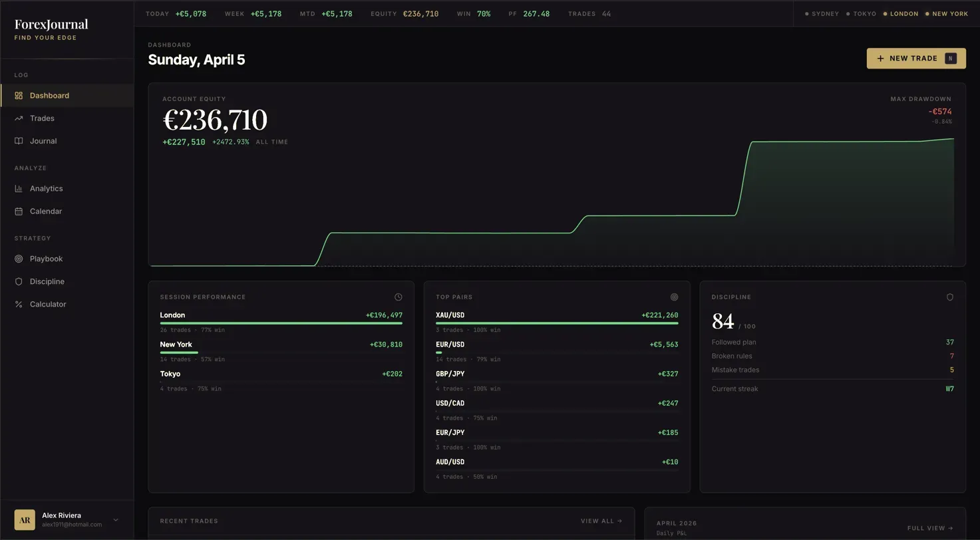Click the Discipline shield icon in sidebar
This screenshot has width=980, height=540.
19,281
